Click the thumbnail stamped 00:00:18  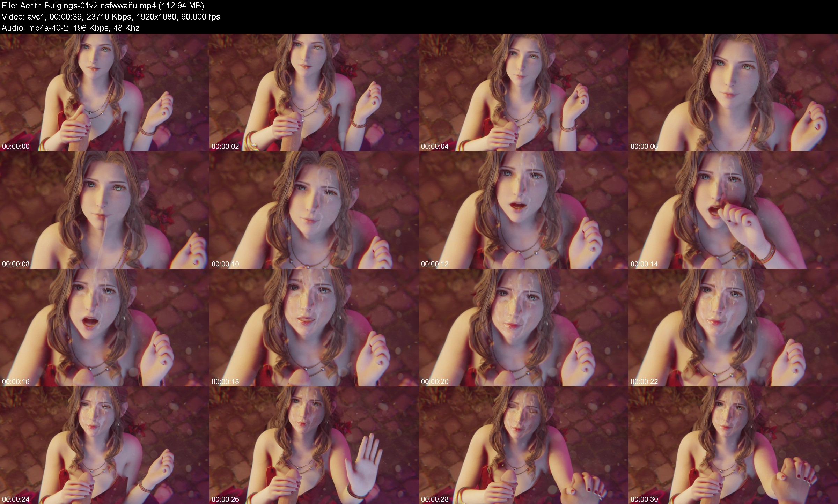pyautogui.click(x=314, y=327)
